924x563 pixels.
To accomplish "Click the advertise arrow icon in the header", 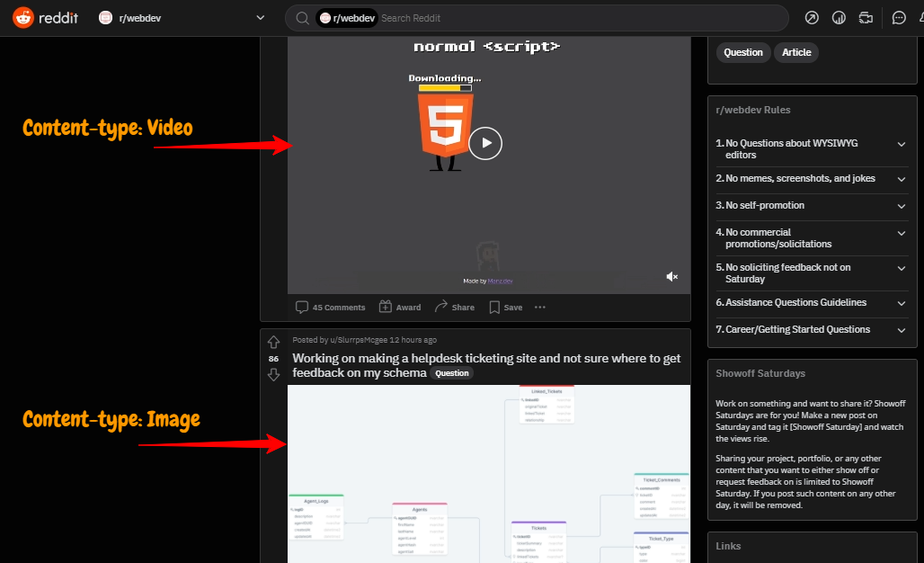I will (811, 18).
